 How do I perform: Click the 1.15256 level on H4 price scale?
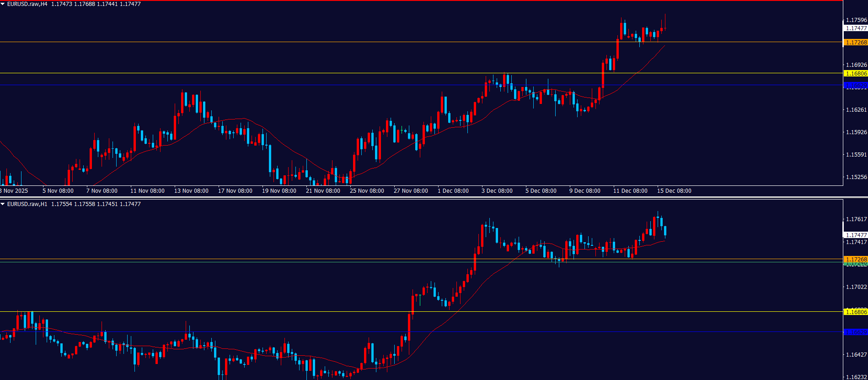click(x=856, y=177)
